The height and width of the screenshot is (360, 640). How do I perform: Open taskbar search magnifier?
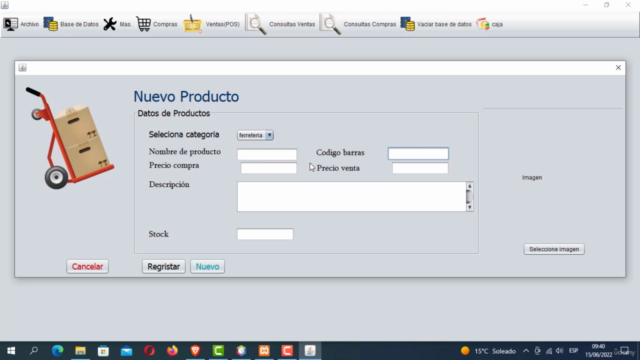(34, 351)
